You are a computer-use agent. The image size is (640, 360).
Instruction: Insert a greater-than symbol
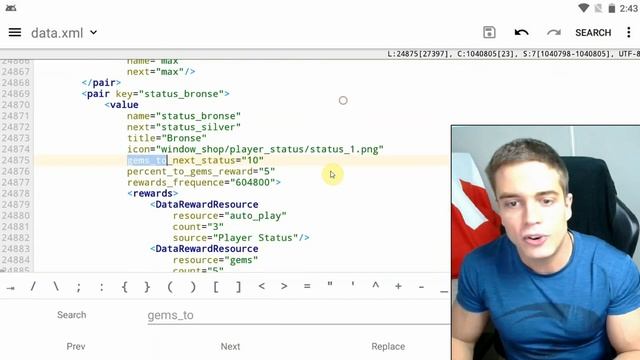click(284, 287)
